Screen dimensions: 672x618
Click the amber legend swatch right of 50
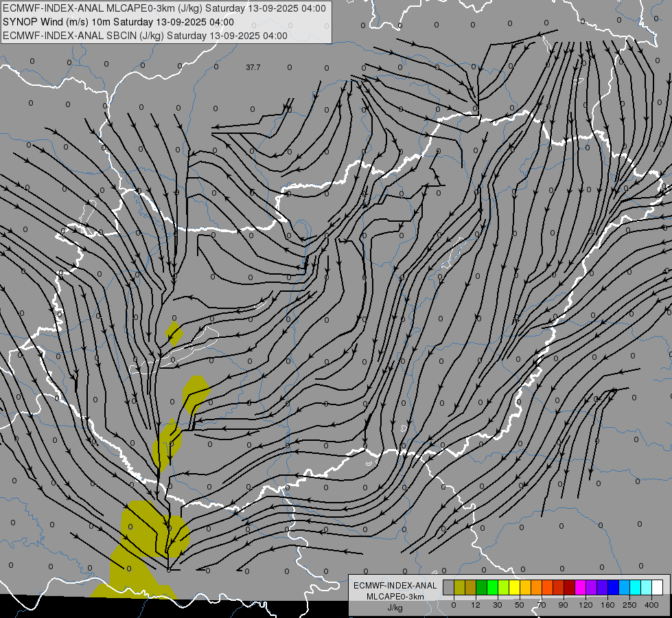click(x=525, y=587)
